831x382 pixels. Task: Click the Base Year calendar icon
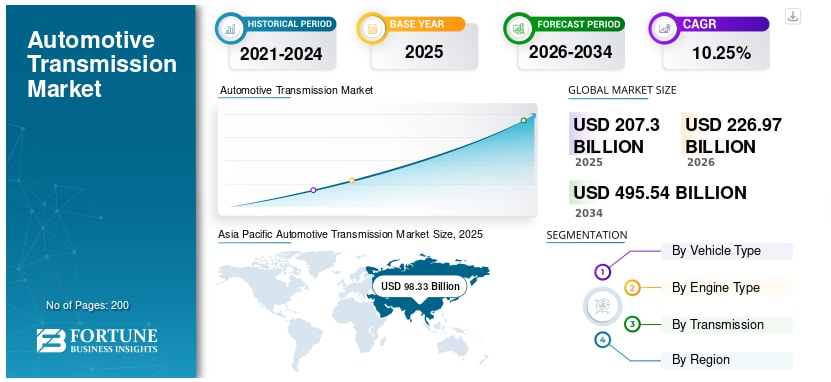373,28
